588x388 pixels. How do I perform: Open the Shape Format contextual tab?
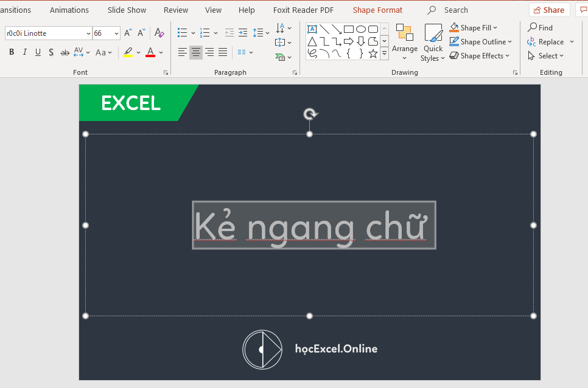click(x=377, y=10)
